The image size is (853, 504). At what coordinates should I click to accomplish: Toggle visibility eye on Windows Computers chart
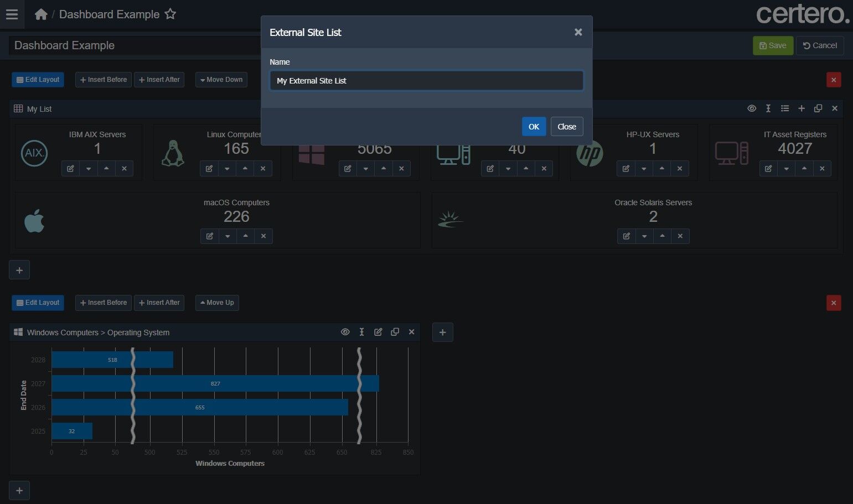point(345,332)
